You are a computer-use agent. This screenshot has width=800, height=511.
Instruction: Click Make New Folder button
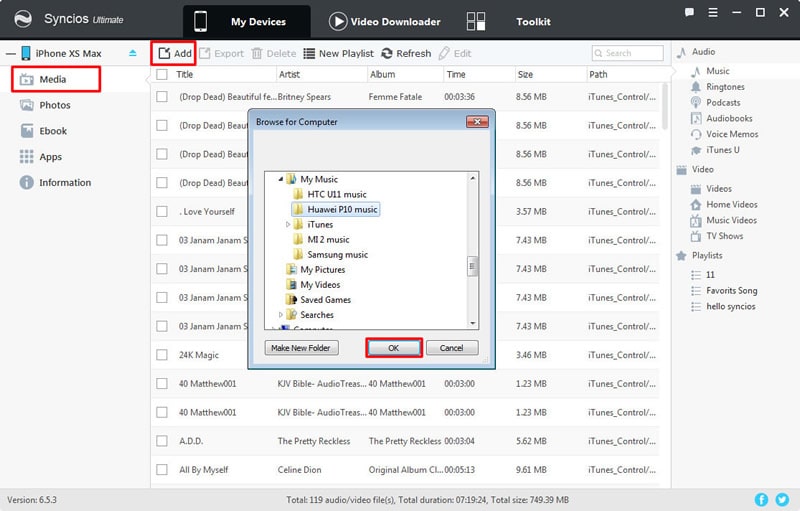click(x=301, y=348)
